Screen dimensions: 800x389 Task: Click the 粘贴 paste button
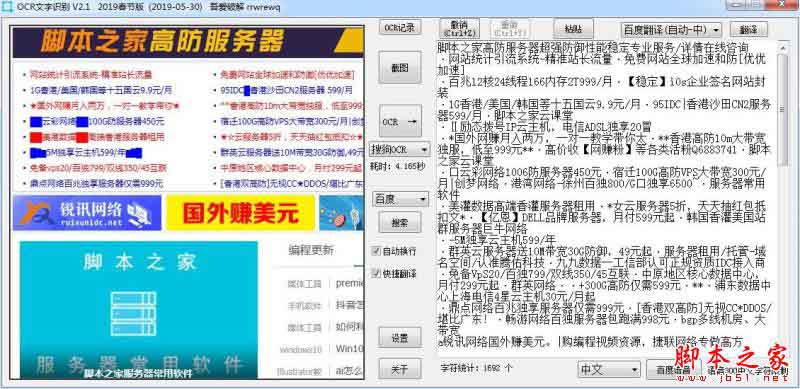(573, 29)
